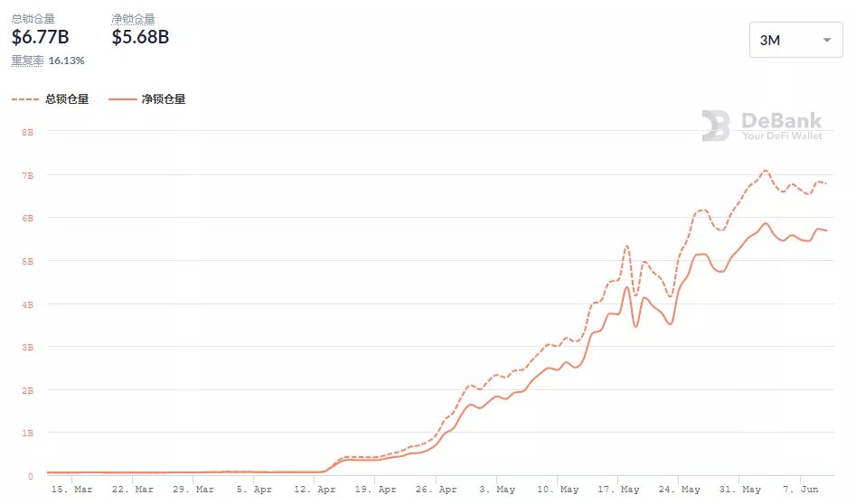Click the 17. May x-axis label
Screen dimensions: 856x504
pyautogui.click(x=619, y=490)
